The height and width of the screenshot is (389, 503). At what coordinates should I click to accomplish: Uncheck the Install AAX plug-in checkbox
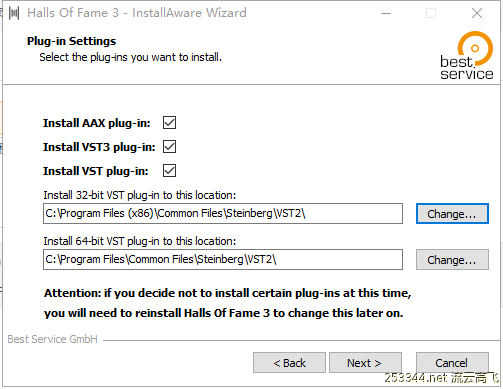(169, 123)
